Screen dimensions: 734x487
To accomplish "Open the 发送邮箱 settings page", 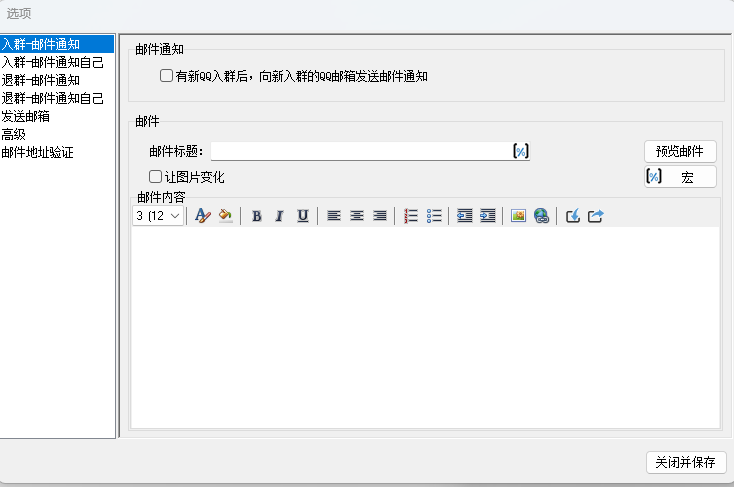I will coord(26,116).
